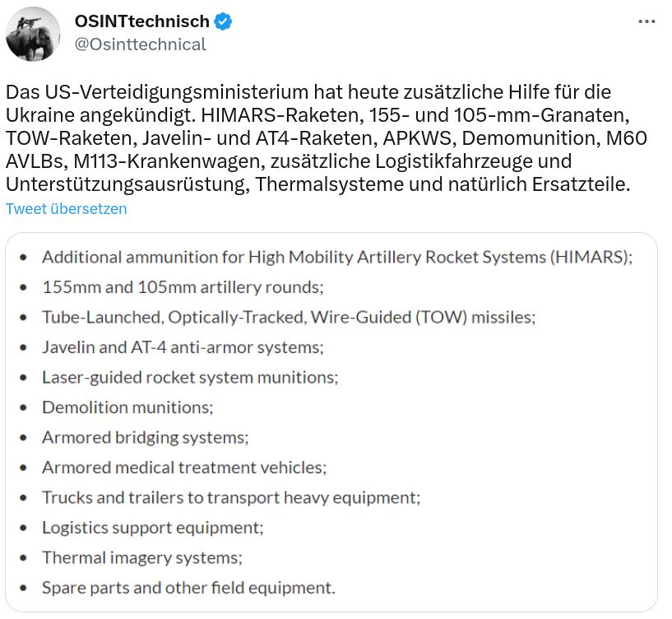Click the Javelin and AT-4 systems line
Image resolution: width=672 pixels, height=619 pixels.
pyautogui.click(x=183, y=347)
